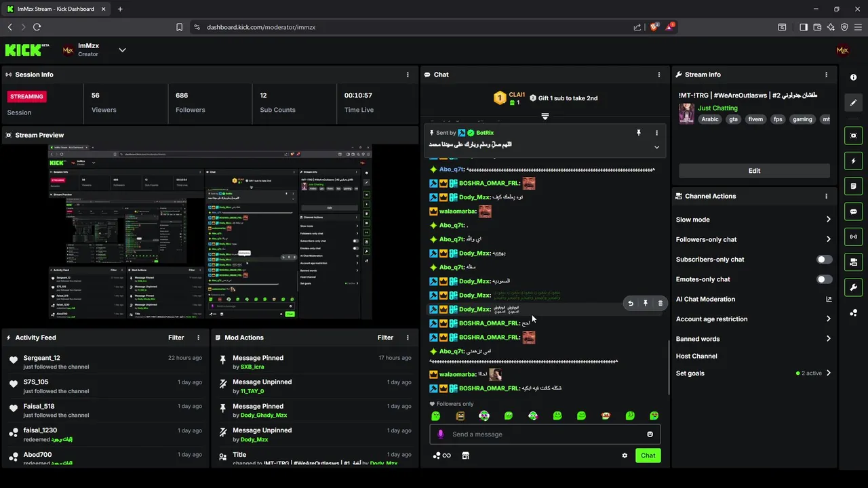Open the info icon in right sidebar
This screenshot has height=488, width=868.
tap(853, 77)
